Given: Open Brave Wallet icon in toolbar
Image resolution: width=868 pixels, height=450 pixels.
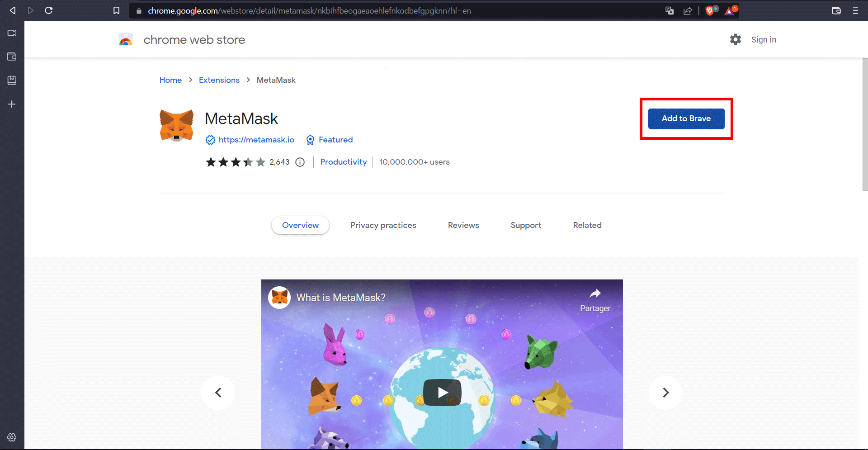Looking at the screenshot, I should 836,10.
